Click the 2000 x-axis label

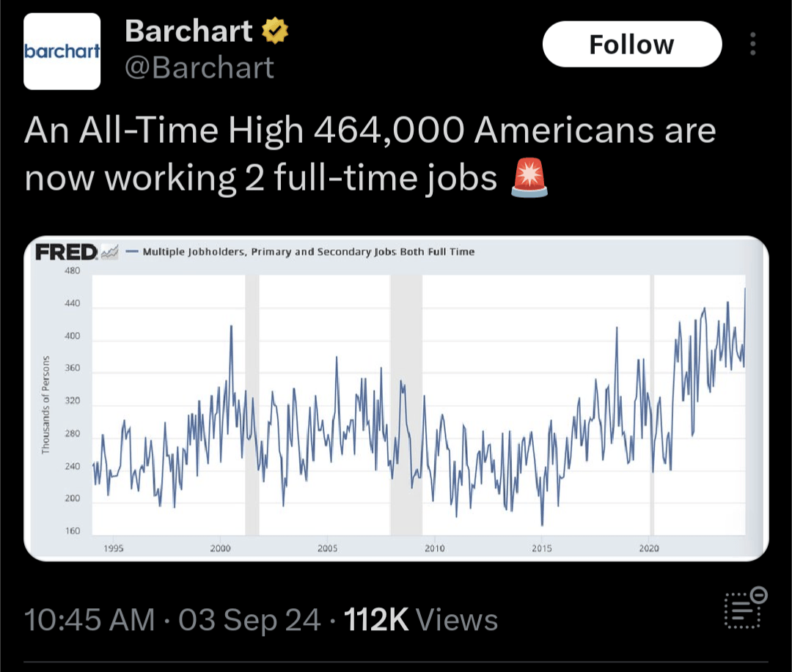(220, 548)
